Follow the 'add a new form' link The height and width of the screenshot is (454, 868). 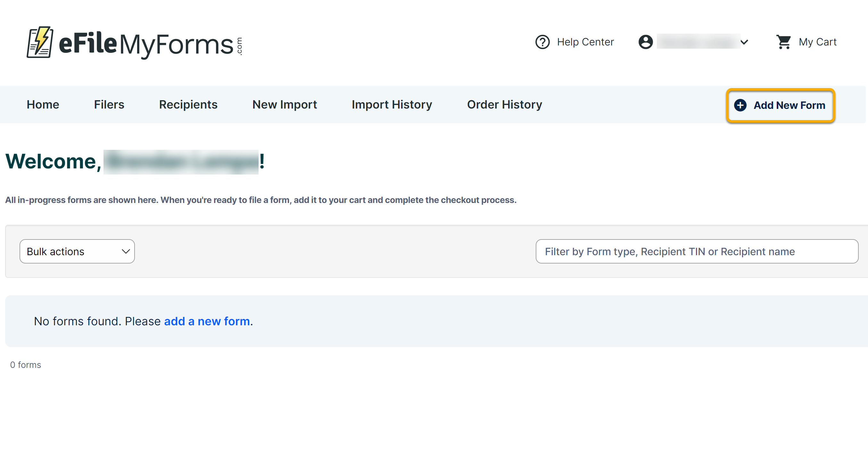click(207, 321)
